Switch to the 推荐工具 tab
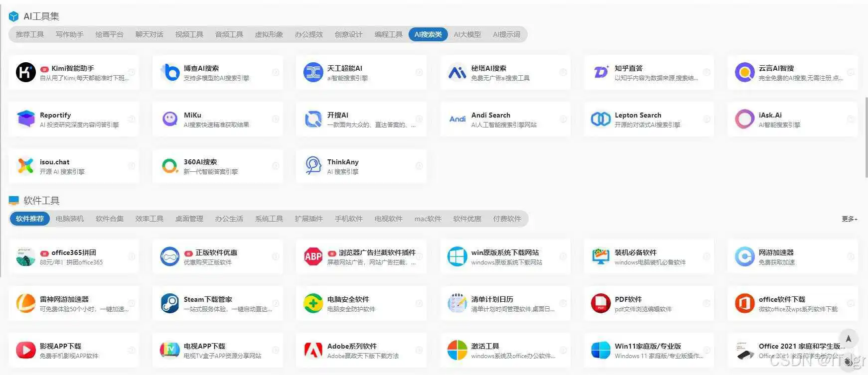Screen dimensions: 868x375 [x=30, y=34]
